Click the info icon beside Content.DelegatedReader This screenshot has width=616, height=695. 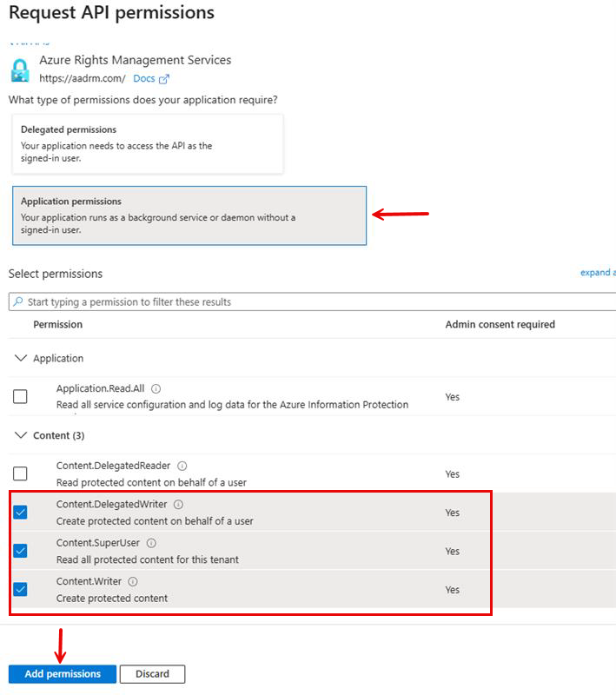182,465
